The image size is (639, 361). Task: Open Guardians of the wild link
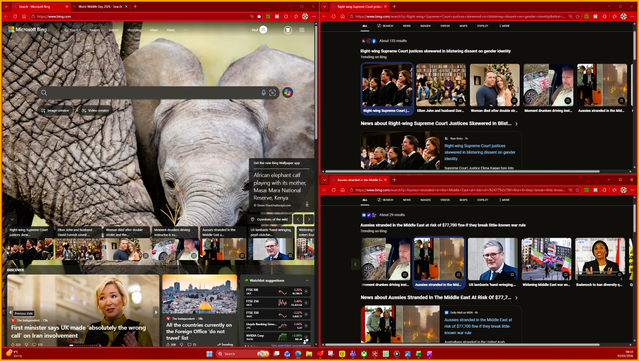pyautogui.click(x=270, y=219)
